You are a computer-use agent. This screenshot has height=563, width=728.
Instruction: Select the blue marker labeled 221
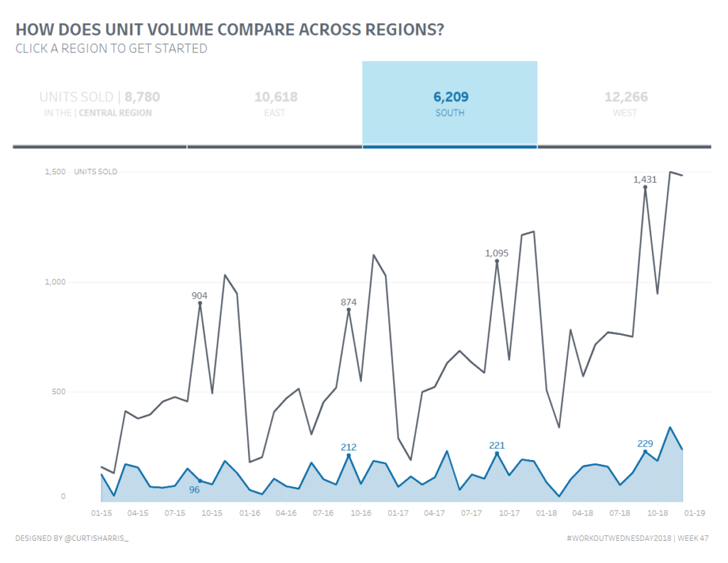[x=497, y=454]
